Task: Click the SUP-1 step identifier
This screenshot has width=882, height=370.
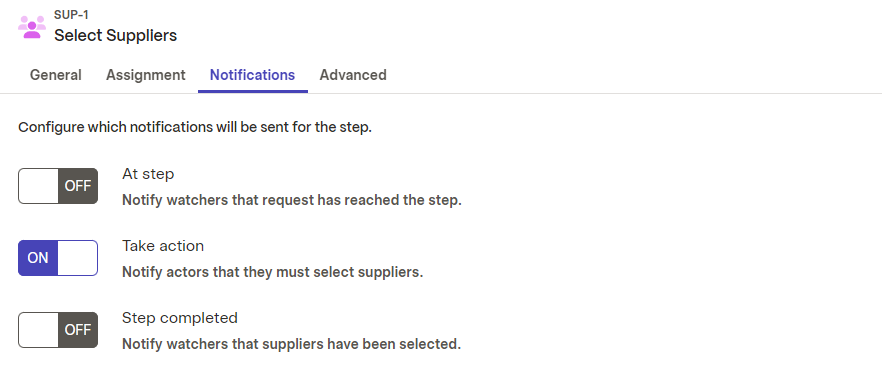Action: point(71,15)
